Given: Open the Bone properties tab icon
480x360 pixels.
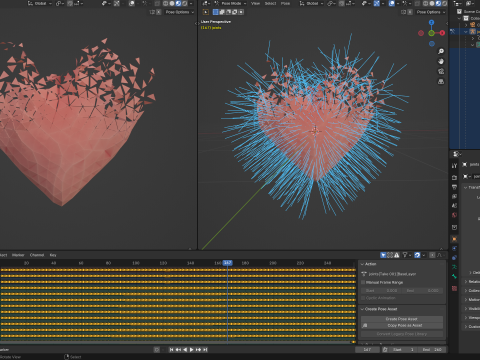Looking at the screenshot, I should point(454,276).
